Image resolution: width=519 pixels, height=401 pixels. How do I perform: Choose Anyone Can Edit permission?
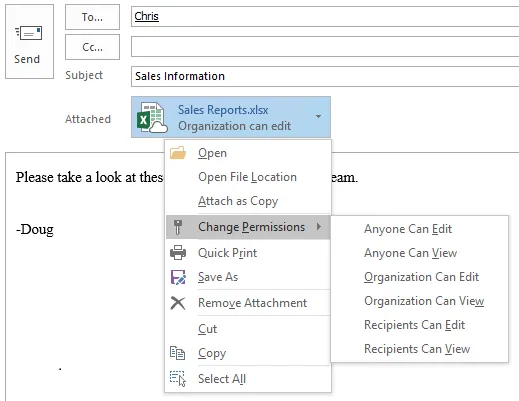pos(408,229)
